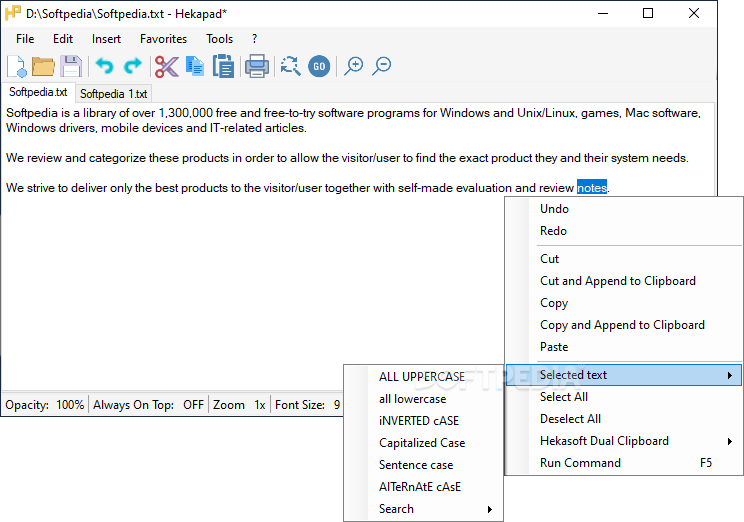The width and height of the screenshot is (744, 522).
Task: Apply Sentence case to selection
Action: click(x=423, y=465)
